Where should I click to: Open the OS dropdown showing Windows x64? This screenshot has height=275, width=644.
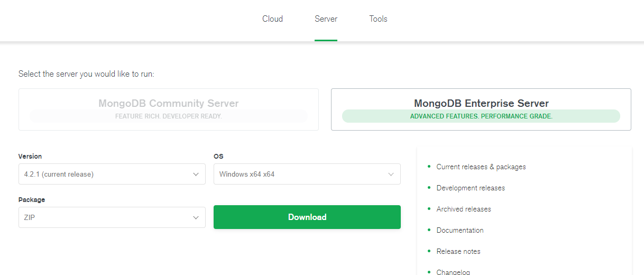(x=307, y=174)
